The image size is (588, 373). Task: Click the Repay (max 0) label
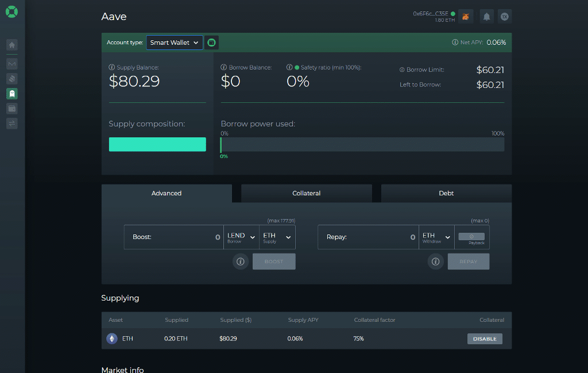tap(480, 221)
